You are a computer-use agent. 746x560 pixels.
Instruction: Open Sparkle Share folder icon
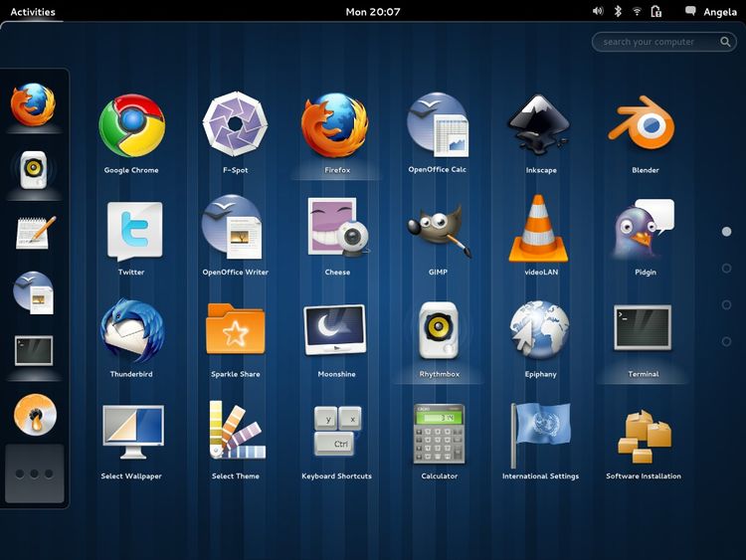pos(236,331)
